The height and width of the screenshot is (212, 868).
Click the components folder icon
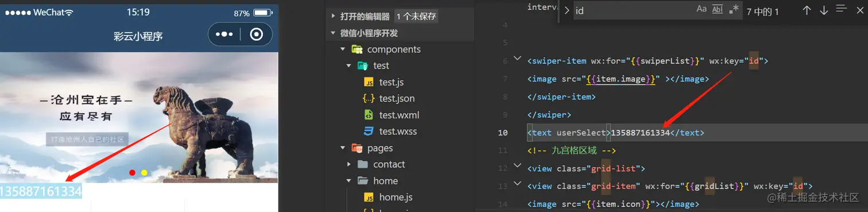(x=357, y=49)
